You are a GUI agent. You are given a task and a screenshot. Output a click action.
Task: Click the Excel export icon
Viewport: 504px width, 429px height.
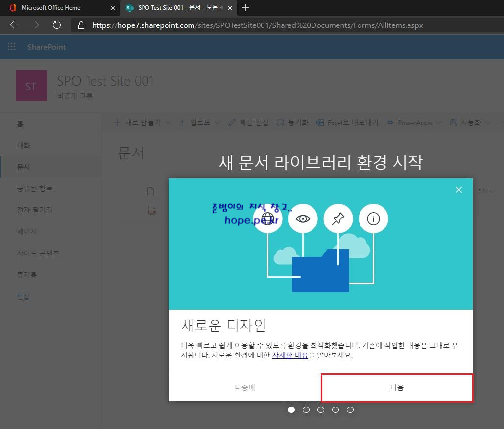point(320,122)
